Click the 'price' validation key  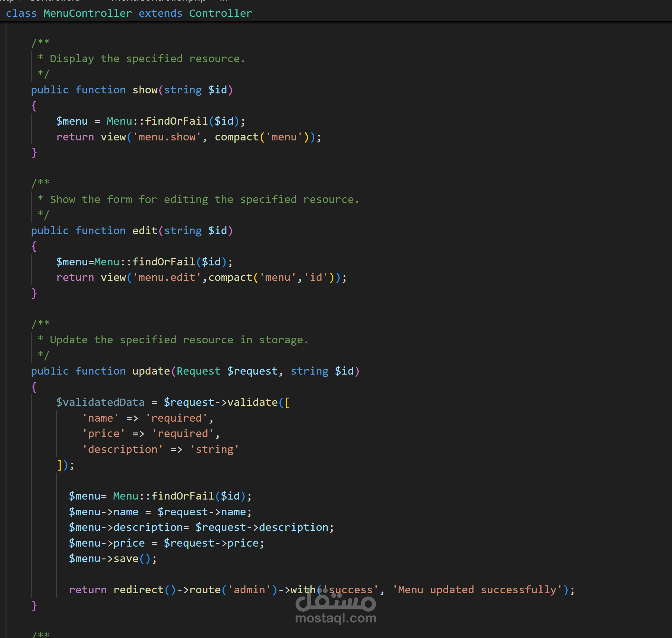[x=103, y=433]
